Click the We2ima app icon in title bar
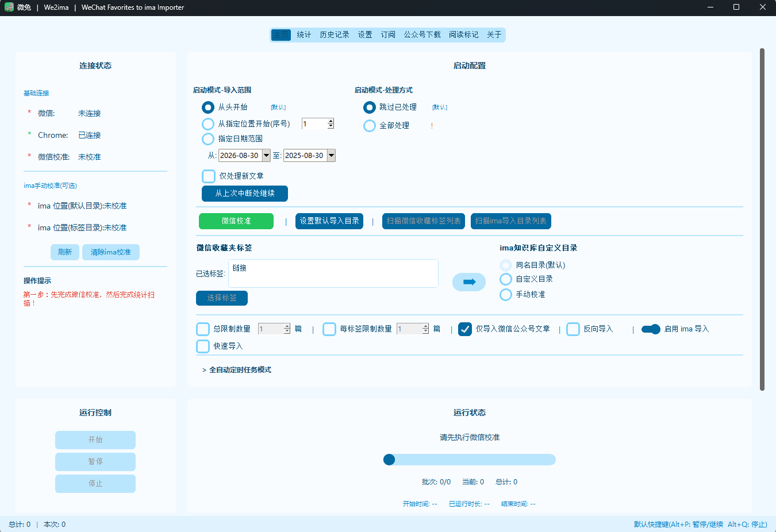776x532 pixels. pyautogui.click(x=9, y=7)
